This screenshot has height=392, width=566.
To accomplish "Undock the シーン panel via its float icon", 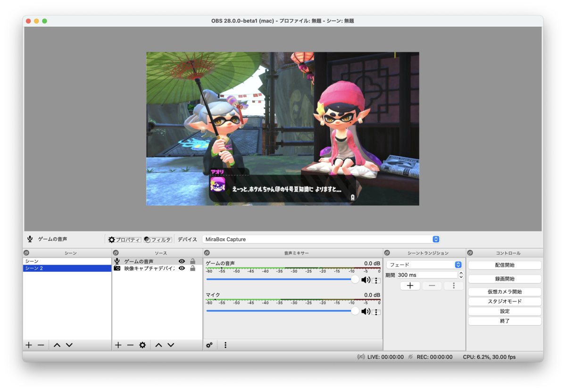I will pyautogui.click(x=26, y=253).
